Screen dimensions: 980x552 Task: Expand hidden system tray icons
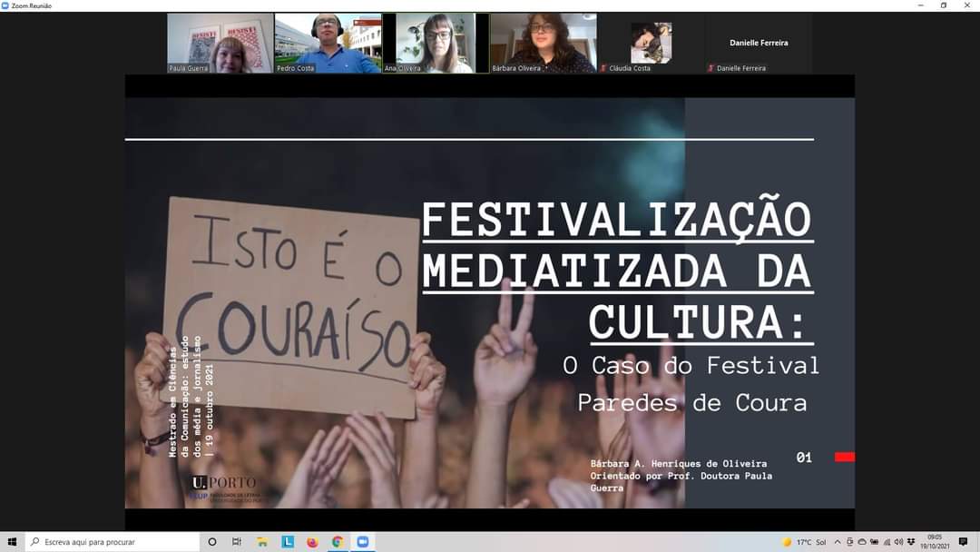tap(838, 542)
